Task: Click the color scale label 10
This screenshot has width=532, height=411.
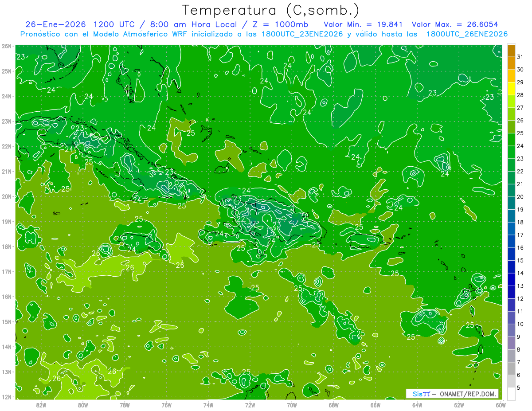Action: [520, 324]
